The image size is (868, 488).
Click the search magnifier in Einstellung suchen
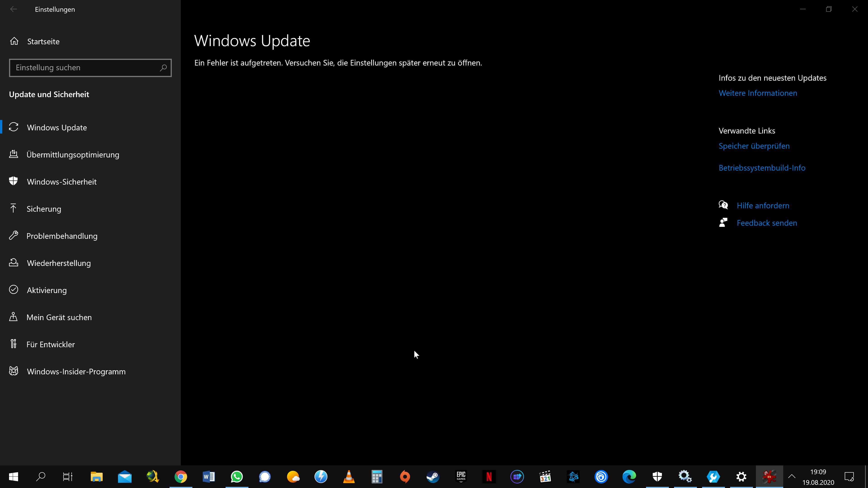pyautogui.click(x=163, y=68)
